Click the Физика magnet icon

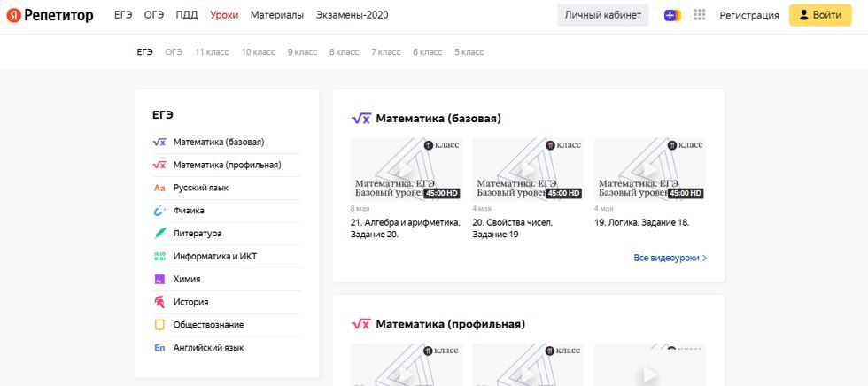(159, 211)
